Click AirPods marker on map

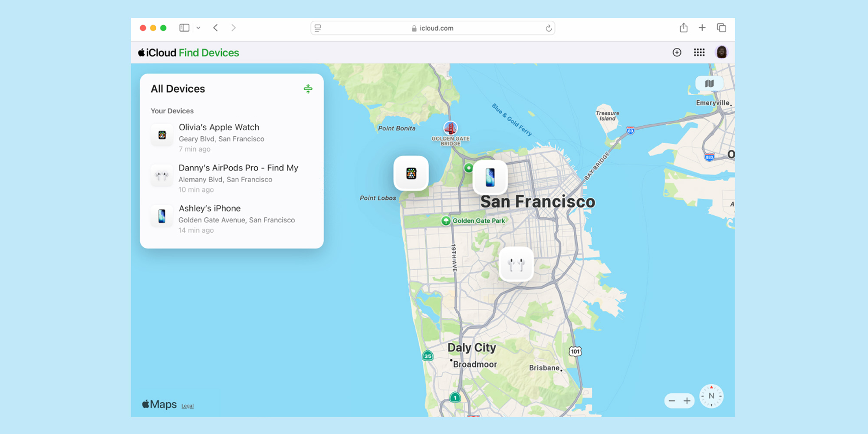516,264
